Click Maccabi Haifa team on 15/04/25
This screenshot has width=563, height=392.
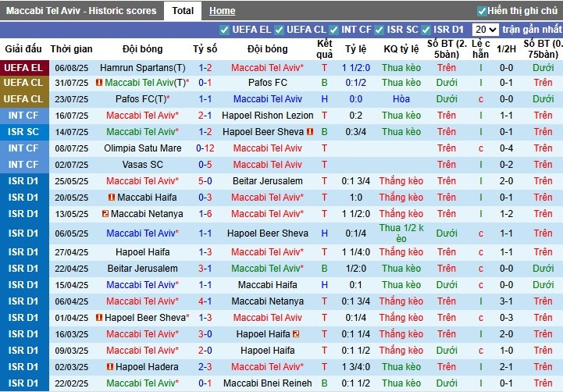(x=268, y=285)
